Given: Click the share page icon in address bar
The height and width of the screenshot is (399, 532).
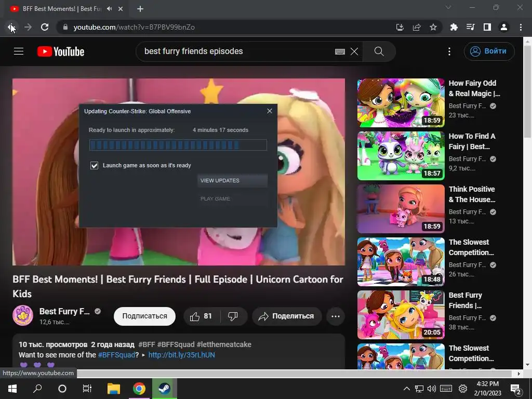Looking at the screenshot, I should 417,27.
